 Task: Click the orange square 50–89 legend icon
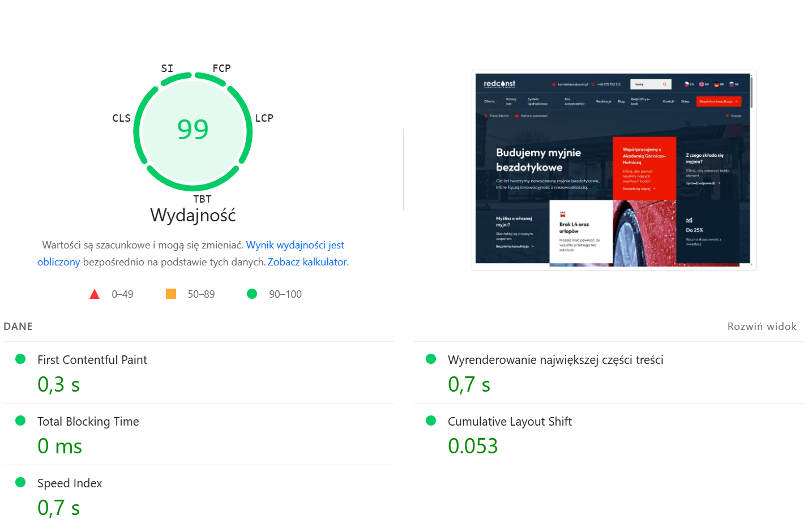tap(170, 294)
